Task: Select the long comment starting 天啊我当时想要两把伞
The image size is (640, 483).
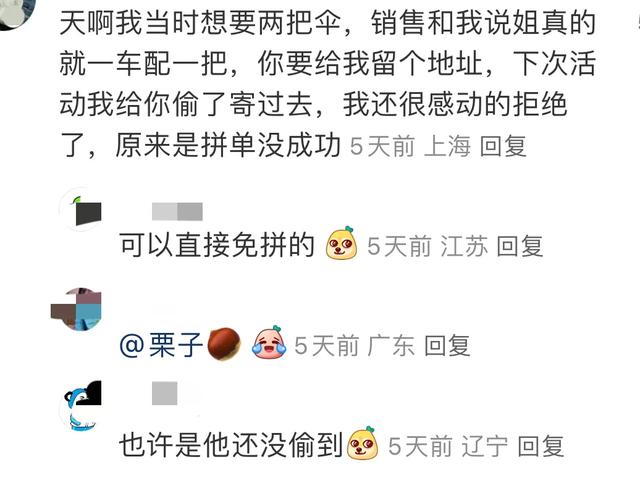Action: (327, 84)
